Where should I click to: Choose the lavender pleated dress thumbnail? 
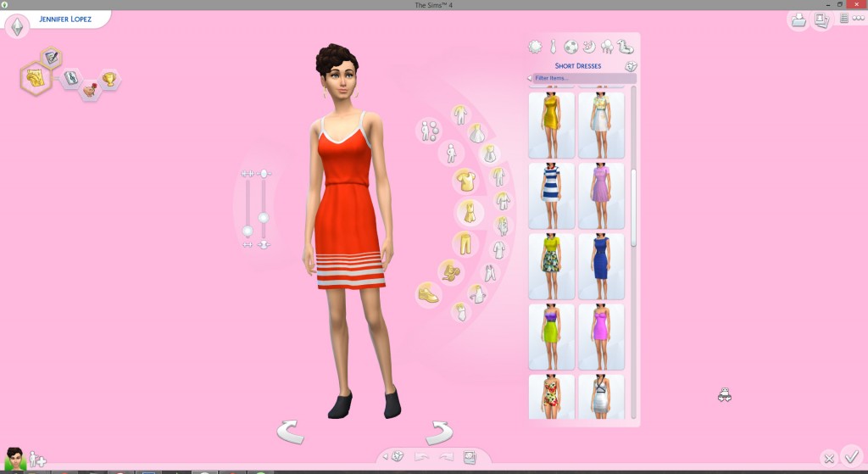pyautogui.click(x=601, y=196)
